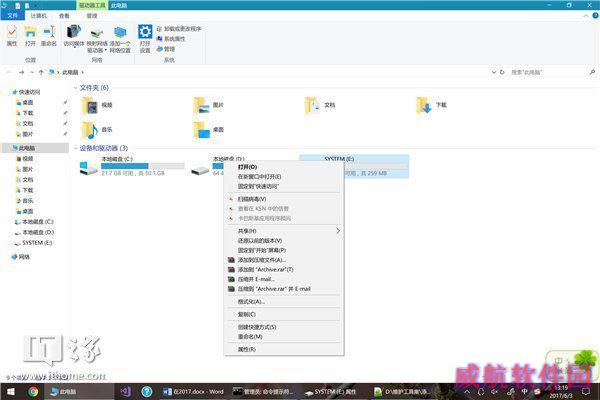Choose 添加到 "Archive.rar"(T) menu item
Image resolution: width=600 pixels, height=400 pixels.
point(284,269)
